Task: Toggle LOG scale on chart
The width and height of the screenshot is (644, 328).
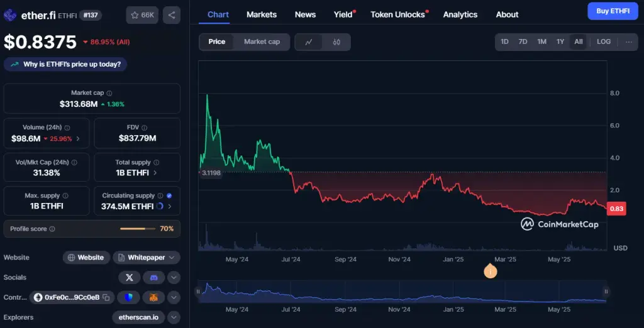Action: click(604, 42)
